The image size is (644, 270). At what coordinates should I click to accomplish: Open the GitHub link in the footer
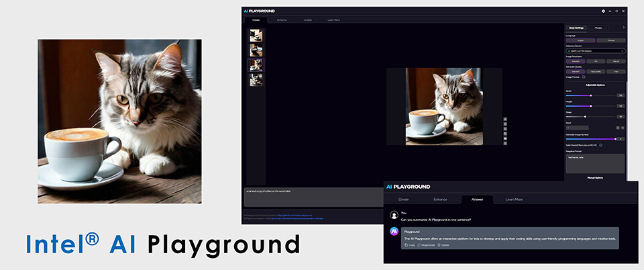click(294, 215)
